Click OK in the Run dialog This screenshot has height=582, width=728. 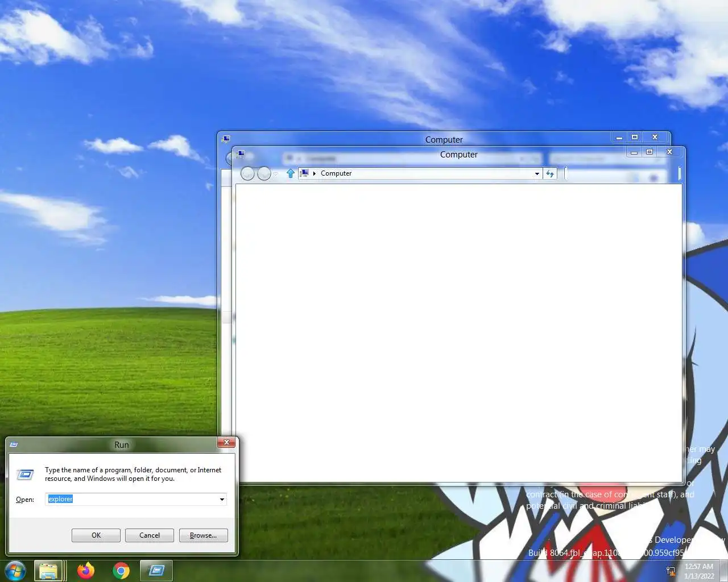[x=96, y=535]
